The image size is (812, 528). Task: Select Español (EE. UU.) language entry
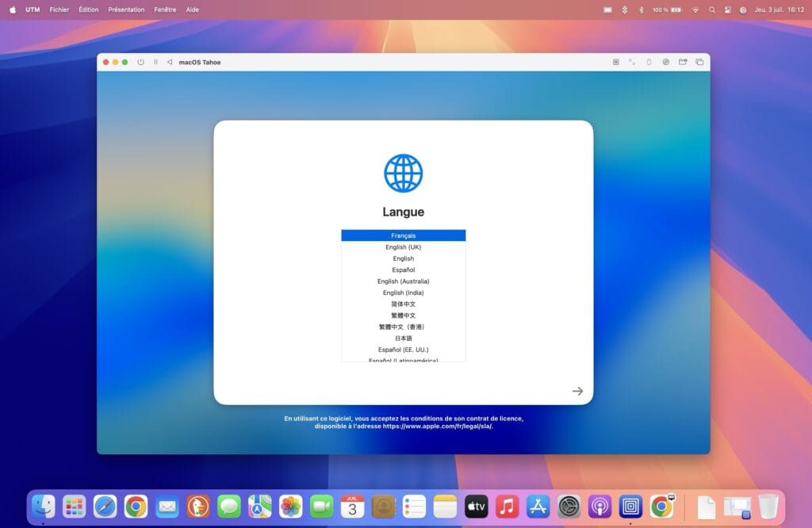[404, 350]
